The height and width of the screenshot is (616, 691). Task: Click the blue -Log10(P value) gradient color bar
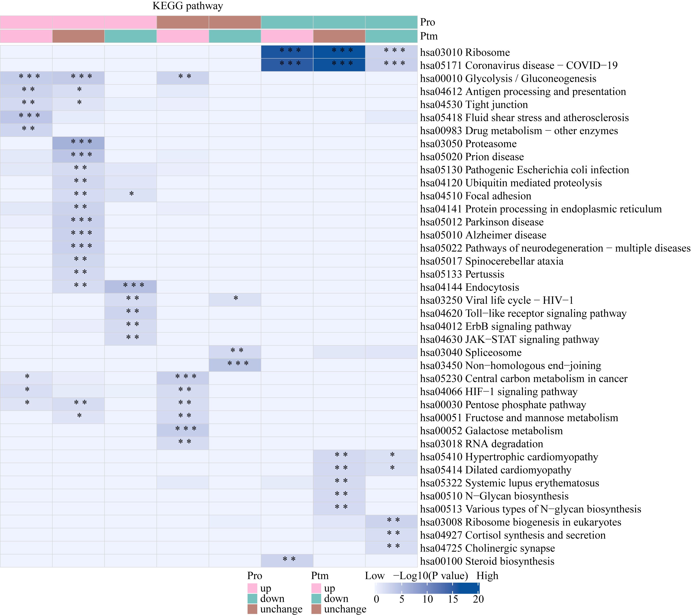pos(427,588)
